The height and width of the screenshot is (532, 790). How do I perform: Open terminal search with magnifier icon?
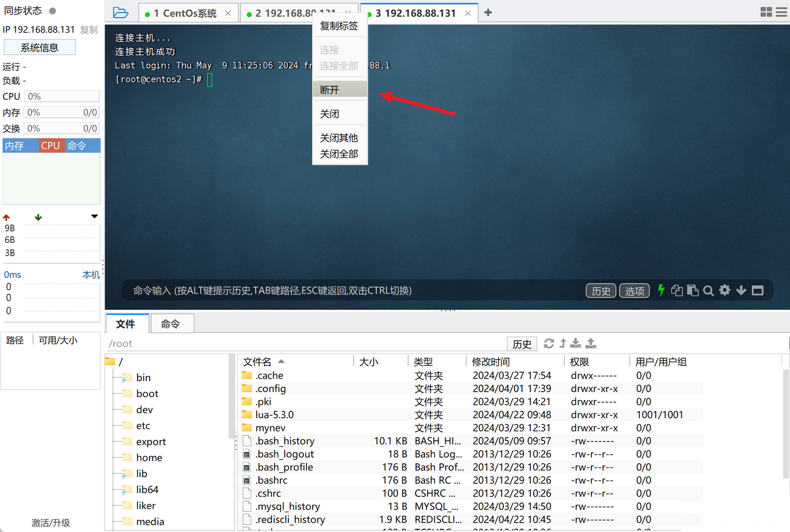[x=708, y=291]
